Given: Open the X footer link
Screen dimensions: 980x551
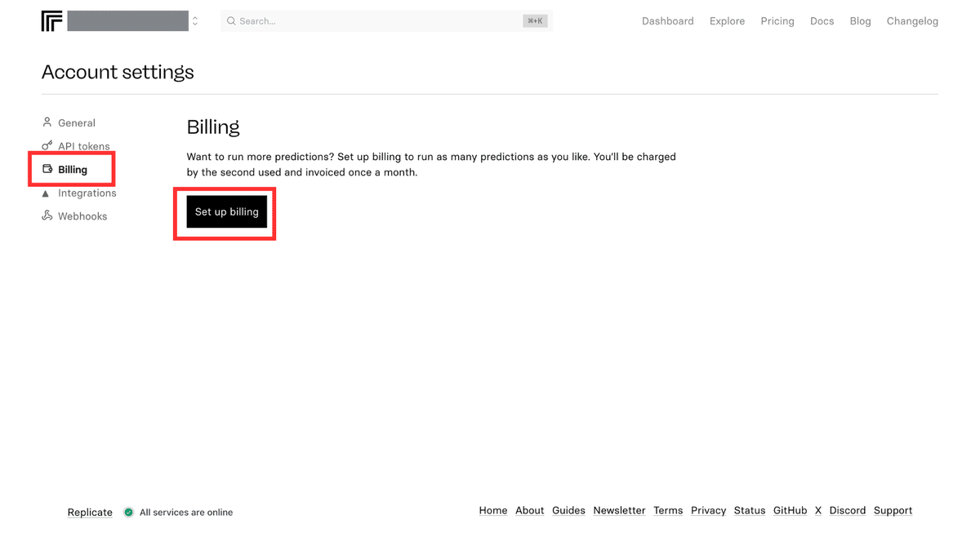Looking at the screenshot, I should (x=818, y=510).
